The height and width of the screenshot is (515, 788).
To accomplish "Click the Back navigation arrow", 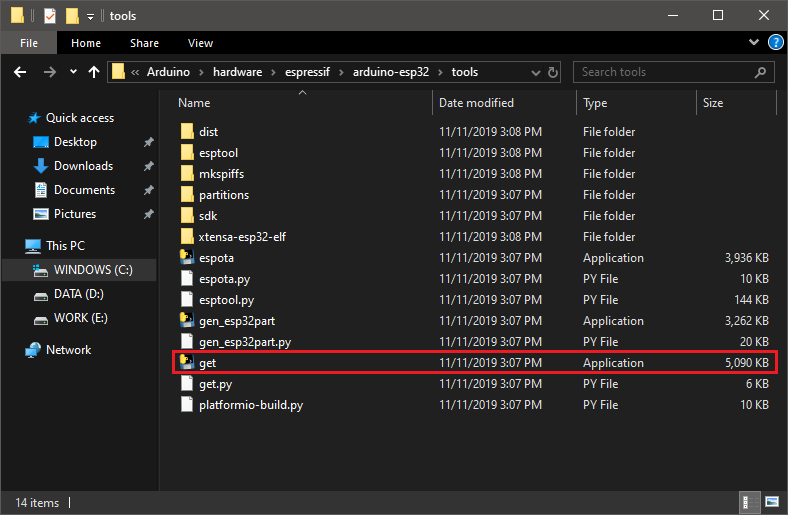I will [x=19, y=72].
